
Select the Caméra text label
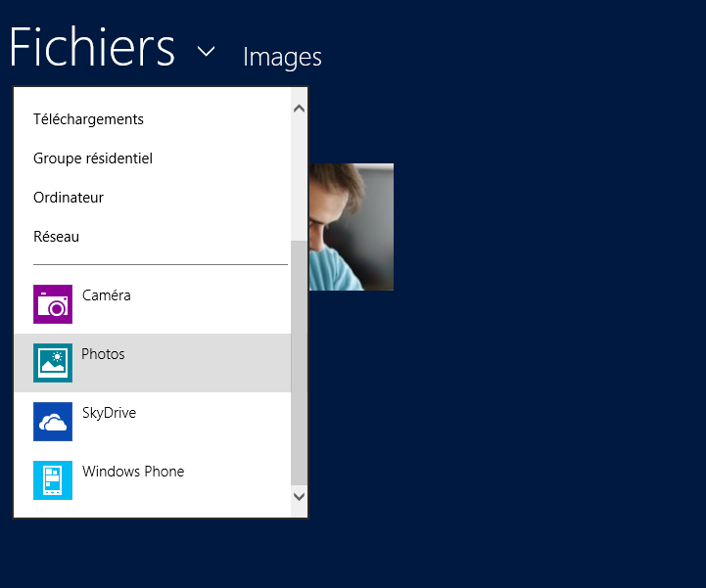point(107,295)
